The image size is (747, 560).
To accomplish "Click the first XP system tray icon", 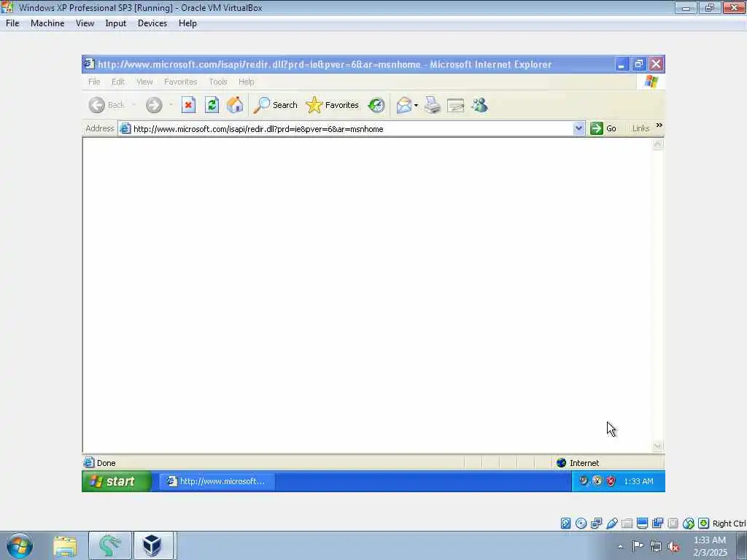I will (x=584, y=481).
